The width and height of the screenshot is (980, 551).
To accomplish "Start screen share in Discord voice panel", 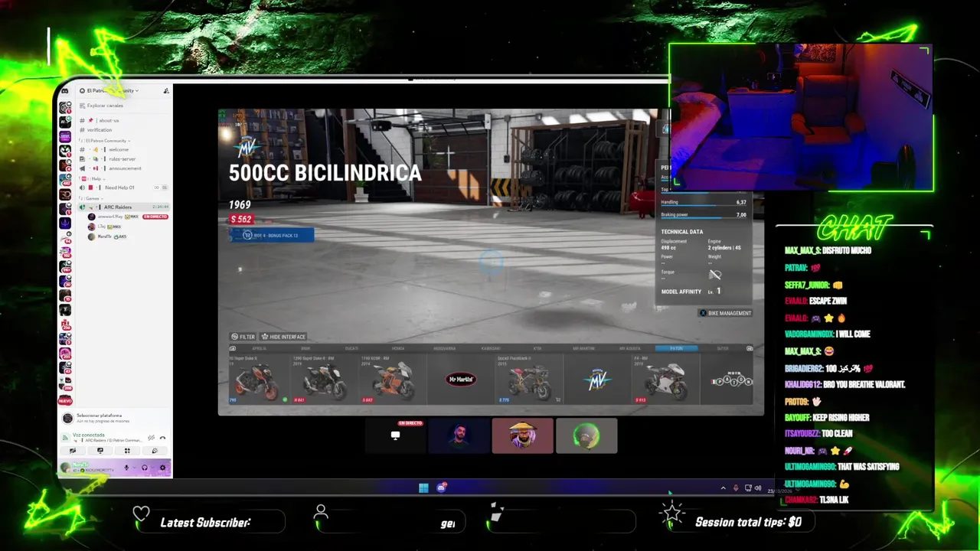I will point(100,451).
